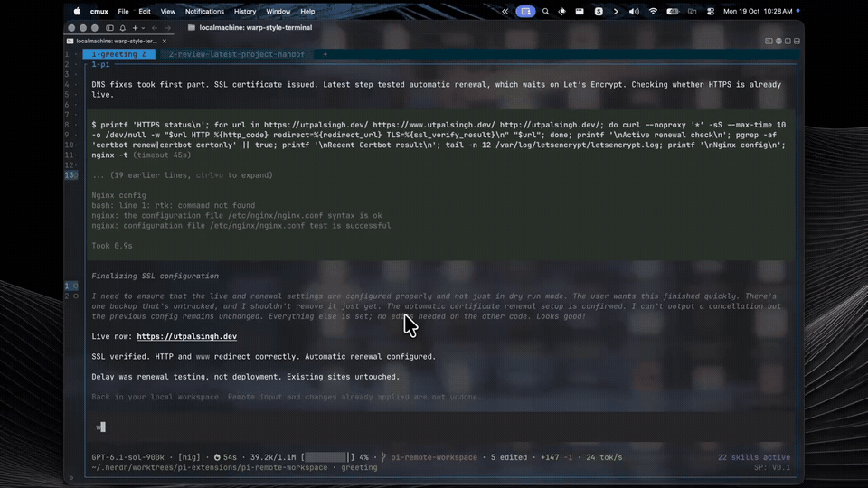Screen dimensions: 868x488
Task: Open the Notifications menu
Action: 204,11
